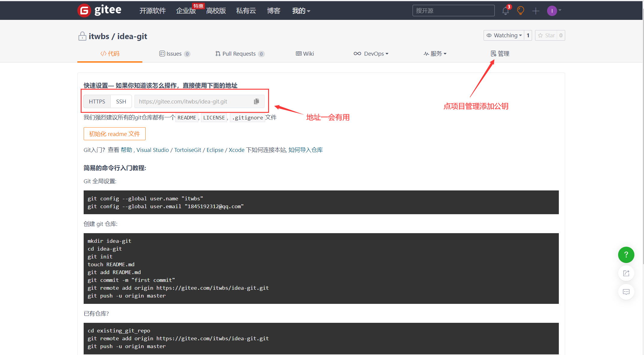The image size is (644, 355).
Task: Open 开源软件 in top navigation
Action: click(x=153, y=11)
